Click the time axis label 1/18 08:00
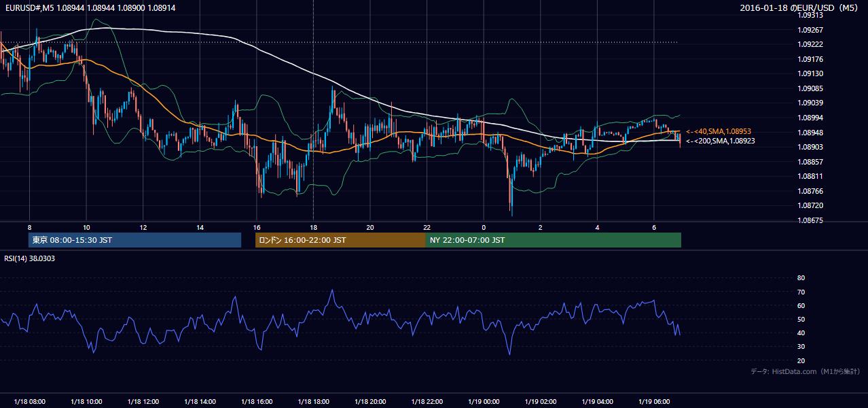Image resolution: width=868 pixels, height=408 pixels. 29,402
